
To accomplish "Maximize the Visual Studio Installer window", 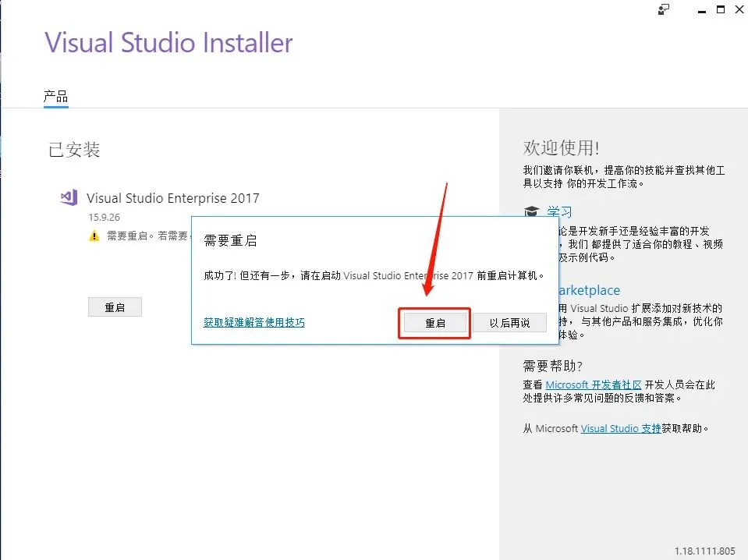I will pos(721,9).
